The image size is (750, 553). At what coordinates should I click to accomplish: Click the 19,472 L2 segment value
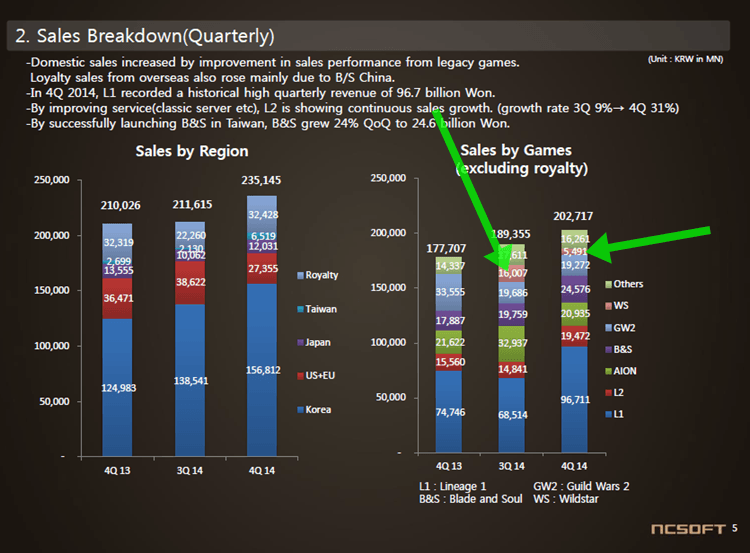(x=575, y=336)
